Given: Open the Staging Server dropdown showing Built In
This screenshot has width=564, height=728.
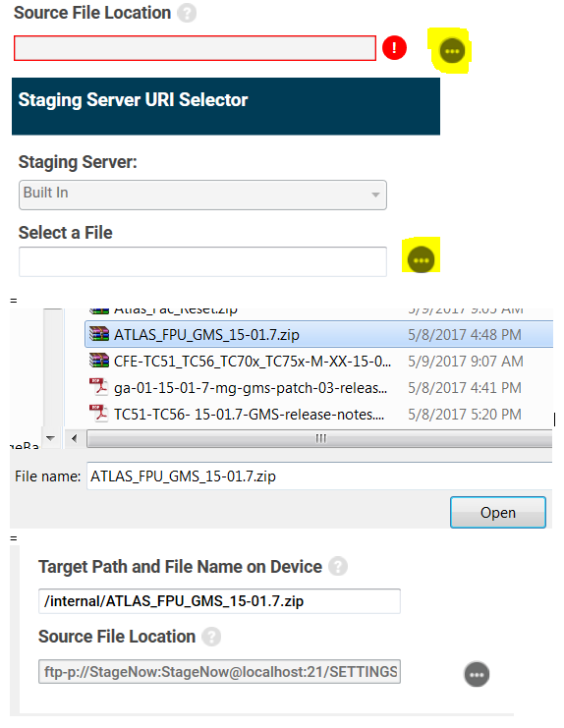Looking at the screenshot, I should click(202, 195).
